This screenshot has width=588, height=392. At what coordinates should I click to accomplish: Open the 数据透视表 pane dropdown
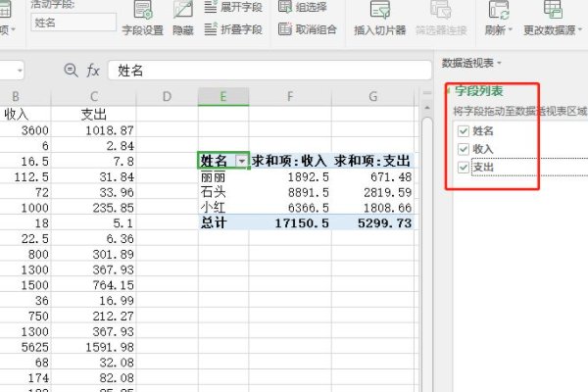click(x=499, y=63)
